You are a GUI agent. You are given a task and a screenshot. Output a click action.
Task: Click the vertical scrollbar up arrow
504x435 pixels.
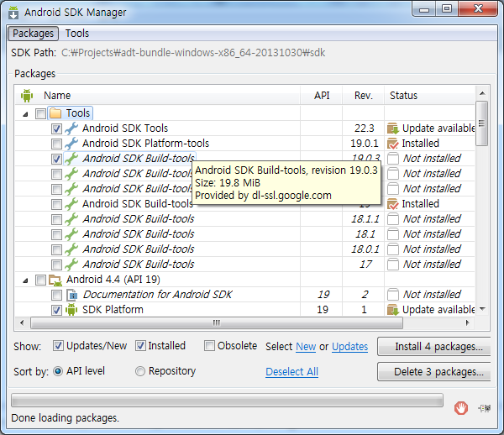point(482,93)
